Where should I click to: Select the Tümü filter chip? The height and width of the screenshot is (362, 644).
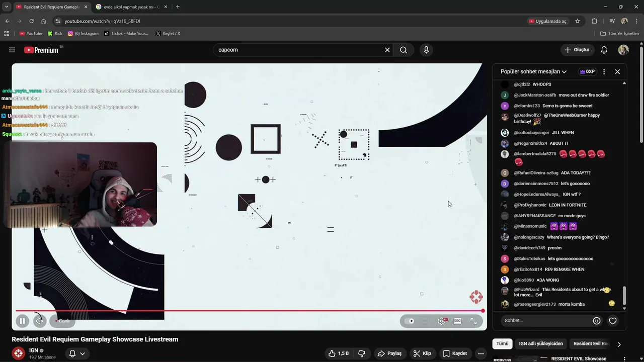503,344
